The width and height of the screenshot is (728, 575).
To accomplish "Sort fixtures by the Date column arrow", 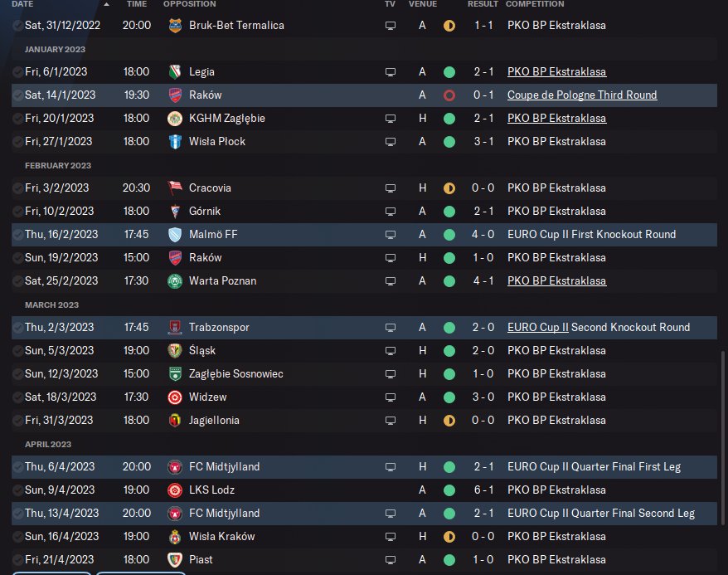I will 105,4.
